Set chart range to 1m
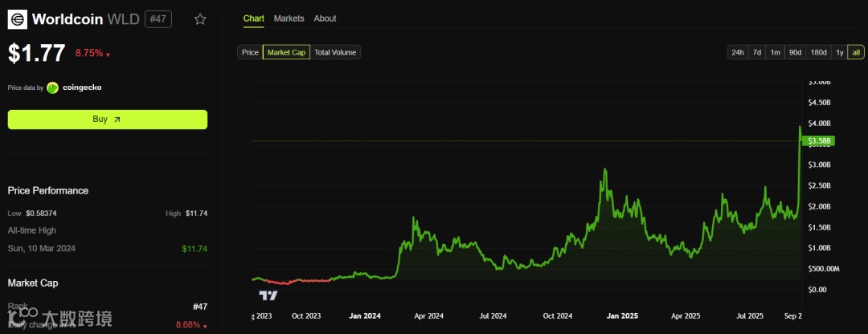868x334 pixels. pos(775,52)
